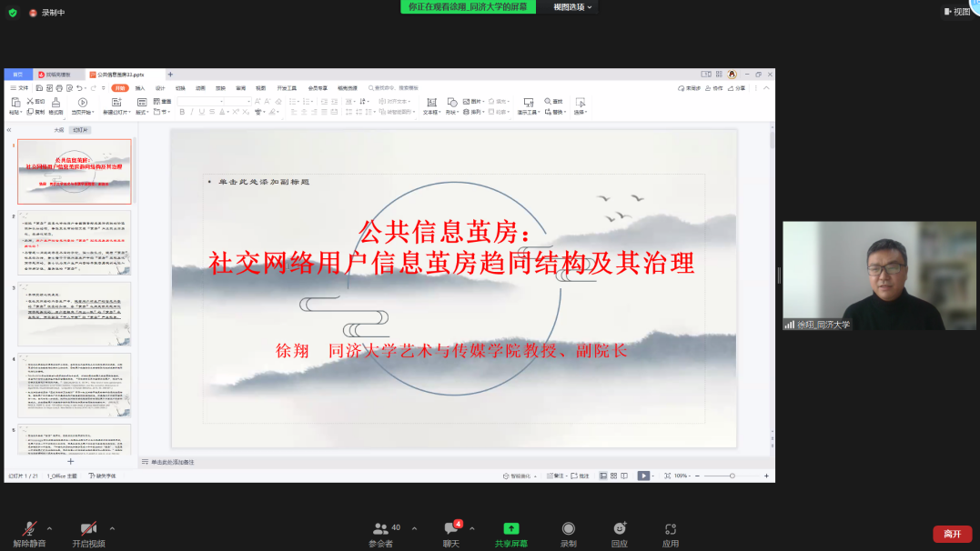Click the Save icon in WPS toolbar
980x551 pixels.
tap(39, 88)
